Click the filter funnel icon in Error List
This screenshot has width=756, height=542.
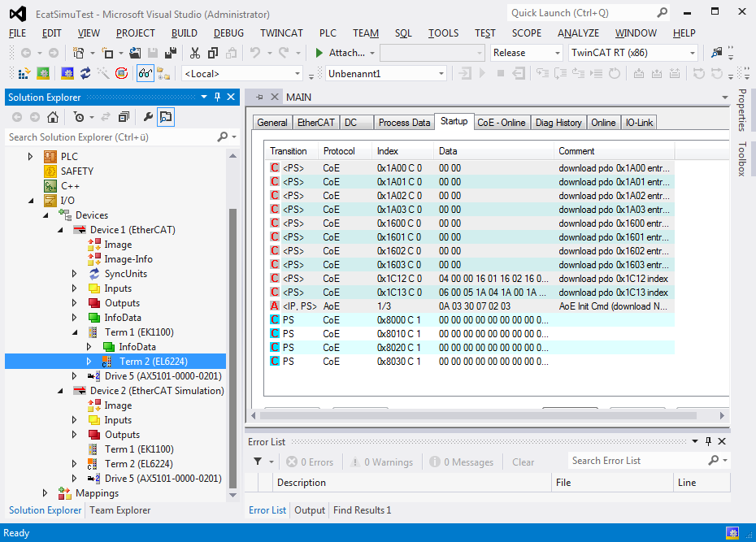[258, 462]
